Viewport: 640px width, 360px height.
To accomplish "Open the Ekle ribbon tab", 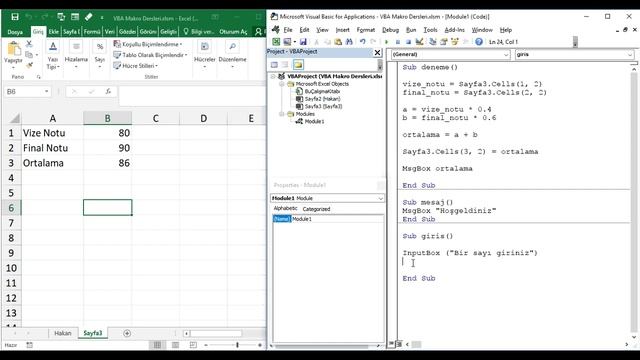I will click(53, 31).
